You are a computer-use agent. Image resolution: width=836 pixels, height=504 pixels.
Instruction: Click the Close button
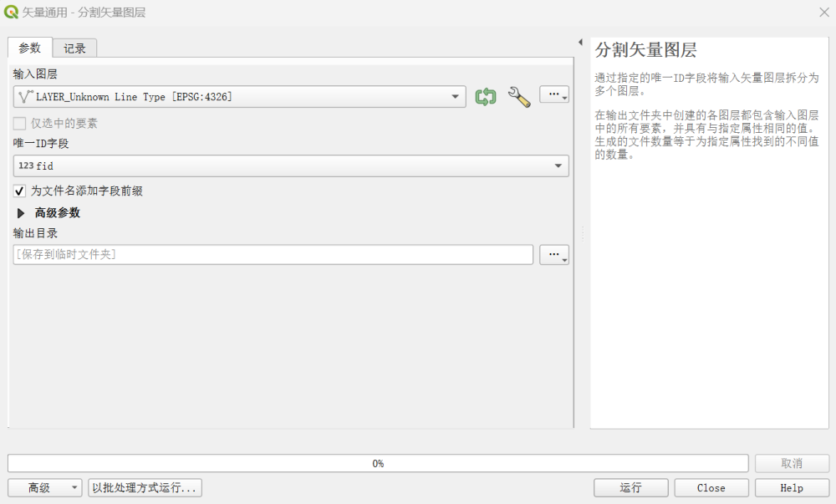(711, 487)
